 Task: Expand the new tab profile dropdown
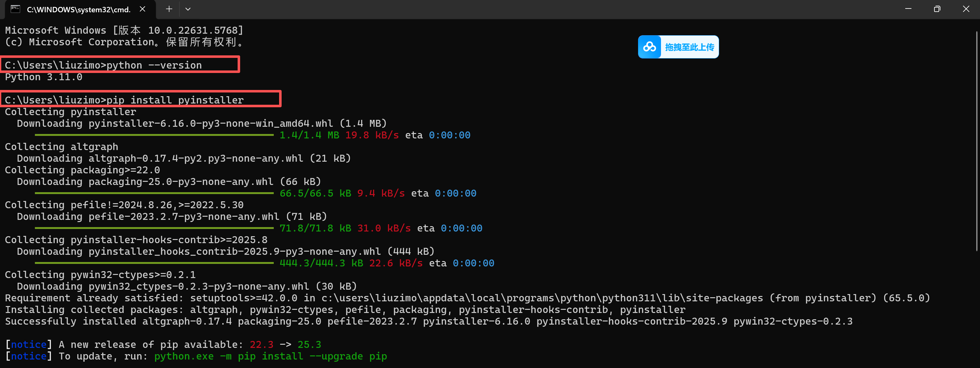(x=188, y=9)
